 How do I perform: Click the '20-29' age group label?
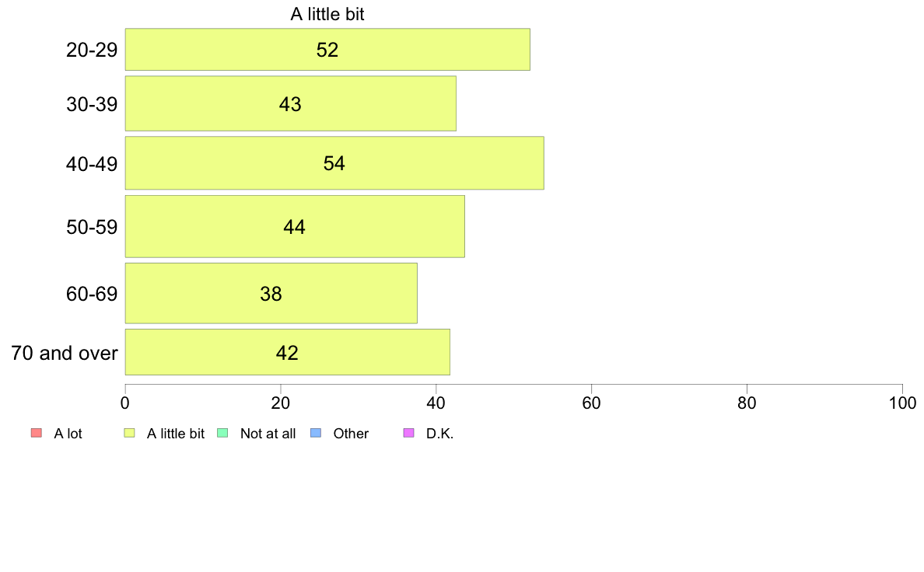tap(92, 50)
